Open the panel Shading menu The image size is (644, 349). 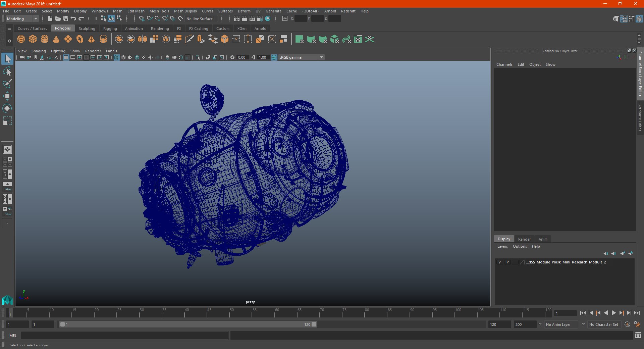click(39, 51)
